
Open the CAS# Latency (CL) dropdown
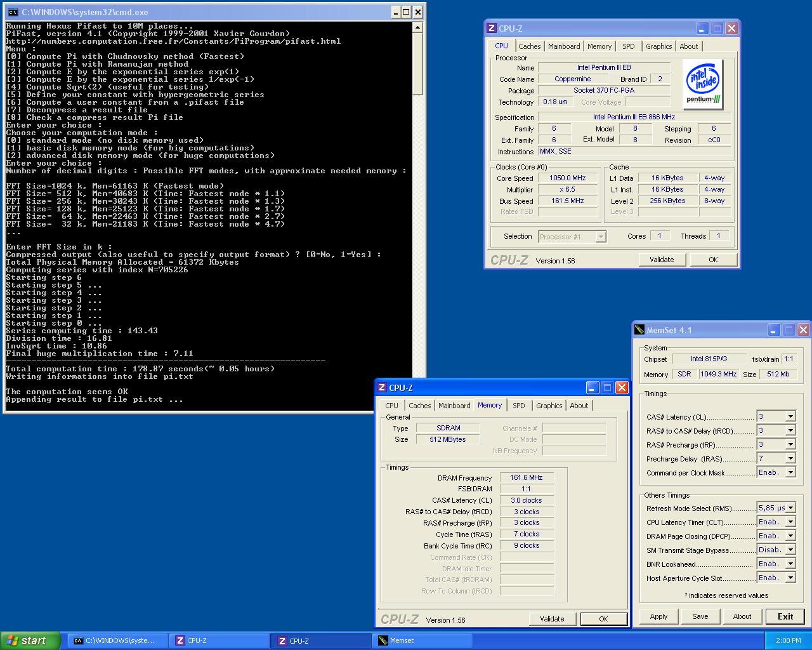tap(790, 417)
